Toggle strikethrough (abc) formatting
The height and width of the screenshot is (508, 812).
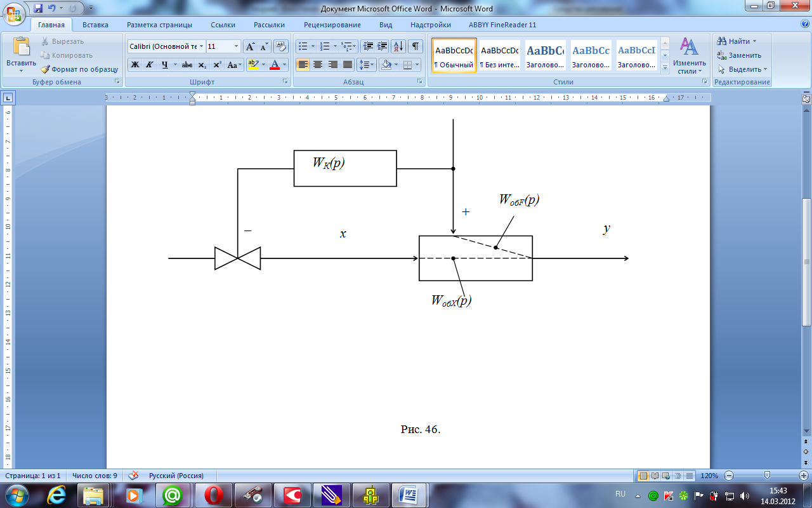pos(187,65)
